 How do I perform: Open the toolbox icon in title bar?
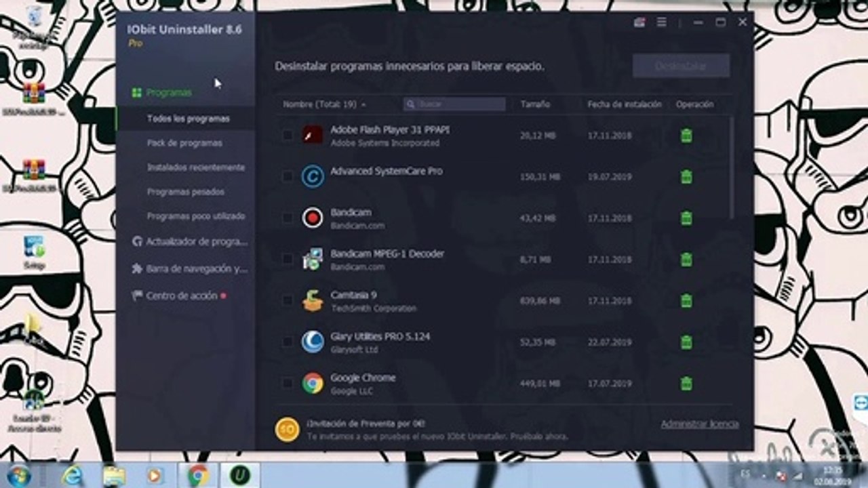[639, 22]
